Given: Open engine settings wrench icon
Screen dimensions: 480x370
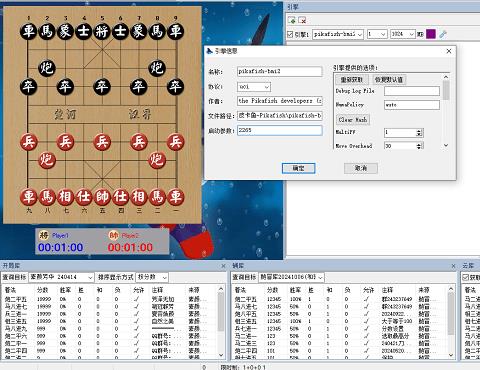Looking at the screenshot, I should 443,34.
